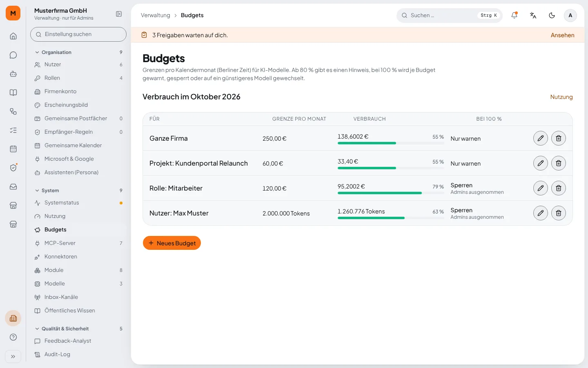Expand the rail with double chevron

coord(13,357)
